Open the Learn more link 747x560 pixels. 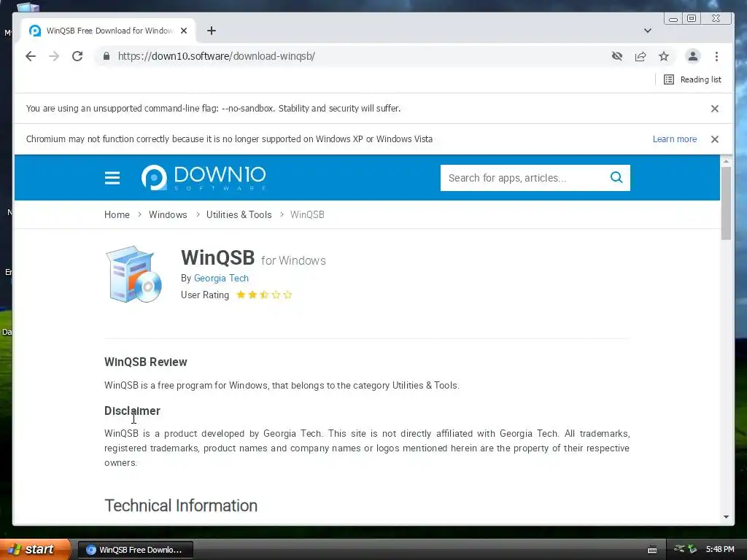pos(675,139)
